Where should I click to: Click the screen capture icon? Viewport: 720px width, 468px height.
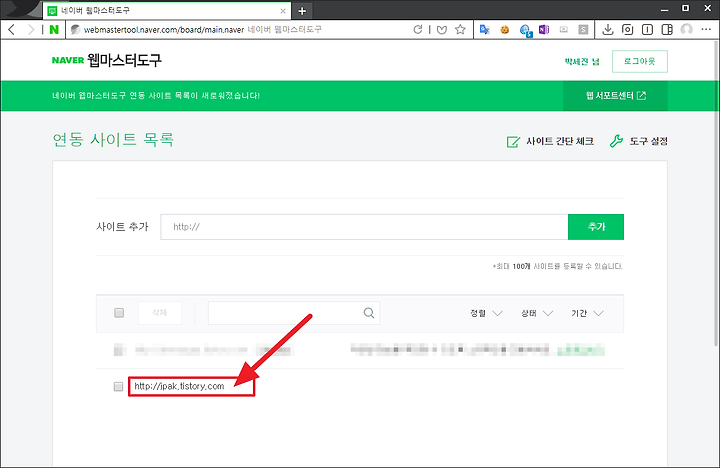coord(627,30)
